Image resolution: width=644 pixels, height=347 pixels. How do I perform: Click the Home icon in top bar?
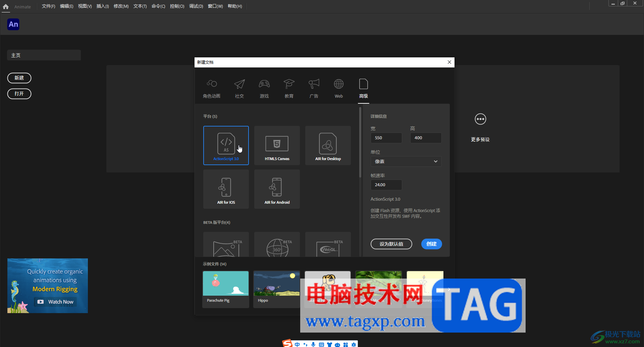[6, 6]
